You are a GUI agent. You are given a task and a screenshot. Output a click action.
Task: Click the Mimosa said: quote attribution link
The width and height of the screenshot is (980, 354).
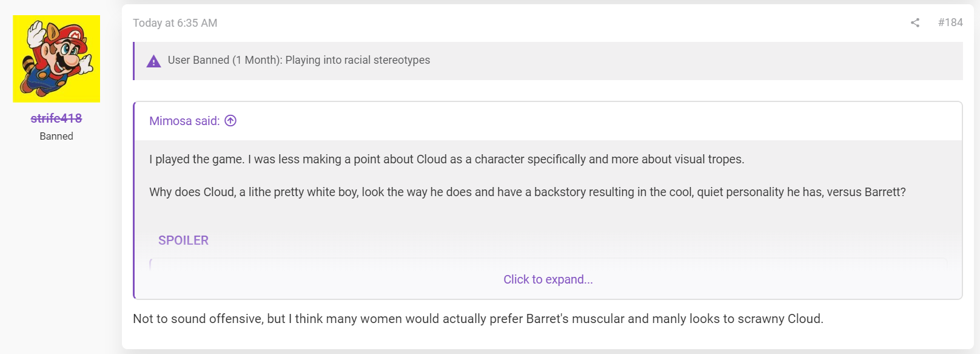pos(184,121)
